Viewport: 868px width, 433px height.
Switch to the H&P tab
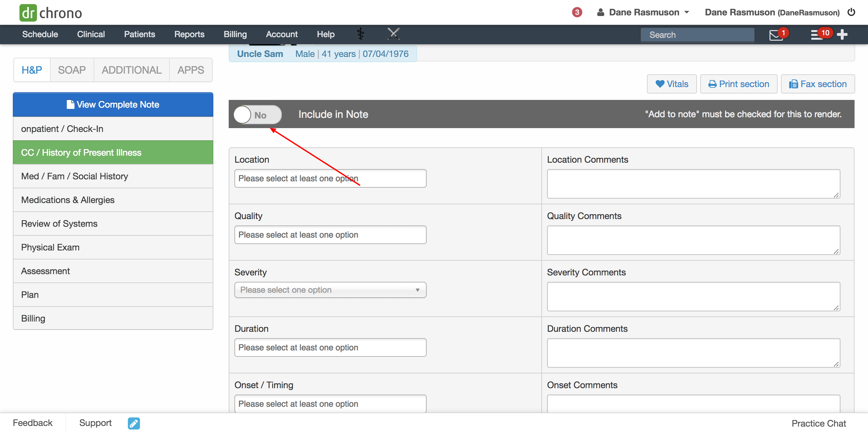click(32, 70)
